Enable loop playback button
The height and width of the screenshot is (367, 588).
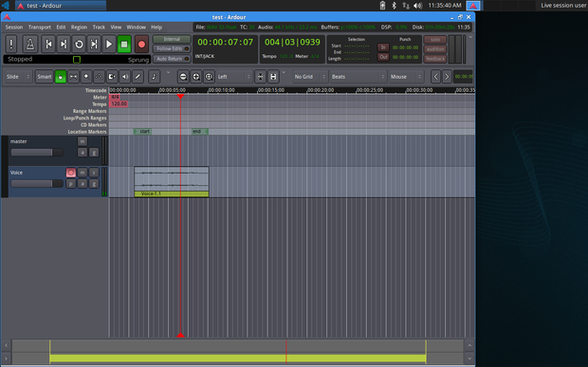point(79,45)
